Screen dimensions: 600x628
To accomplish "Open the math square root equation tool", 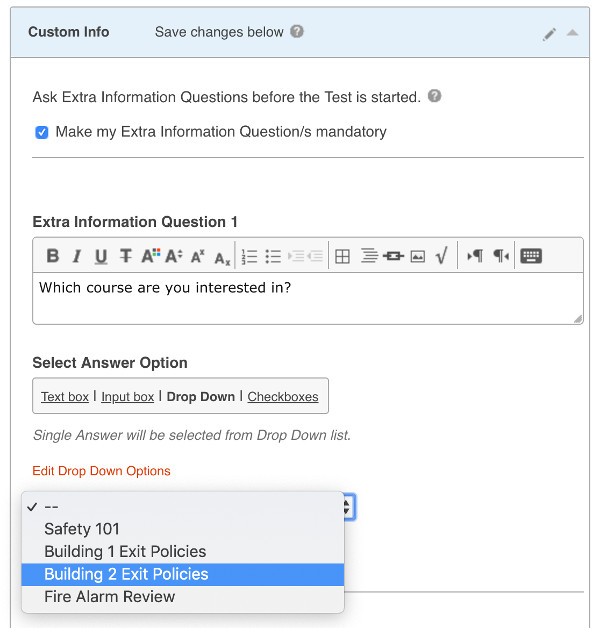I will [x=441, y=256].
